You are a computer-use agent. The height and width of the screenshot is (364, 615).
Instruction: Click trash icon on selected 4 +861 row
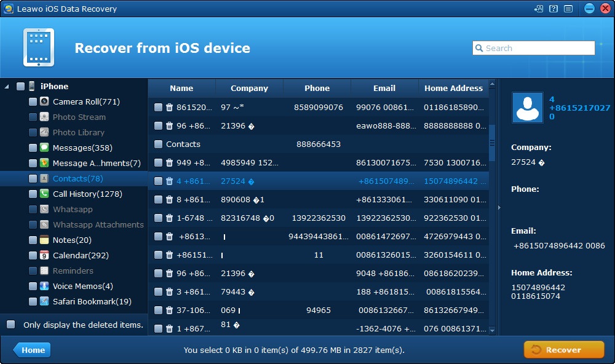(x=169, y=181)
